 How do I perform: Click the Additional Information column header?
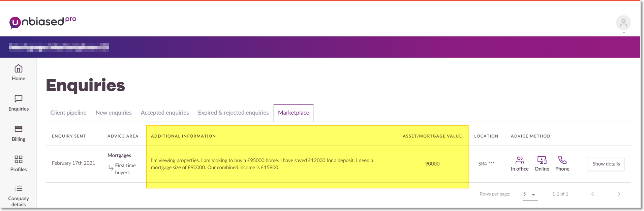tap(183, 136)
